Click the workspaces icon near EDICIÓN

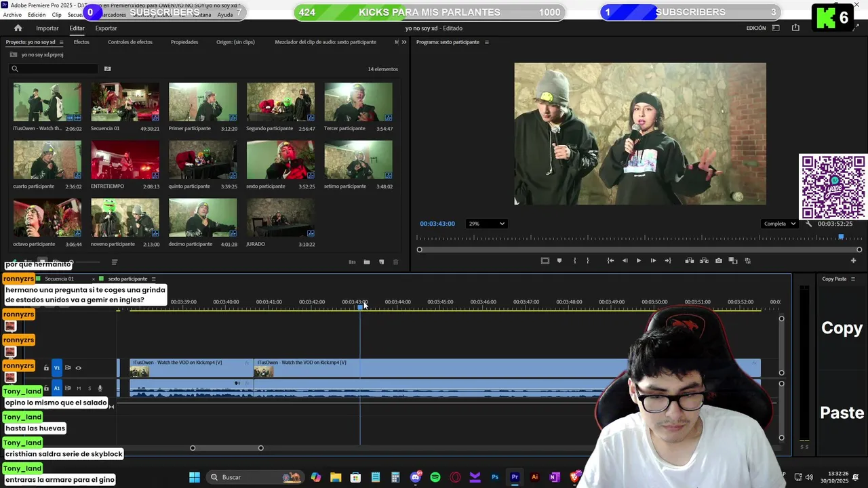point(776,28)
